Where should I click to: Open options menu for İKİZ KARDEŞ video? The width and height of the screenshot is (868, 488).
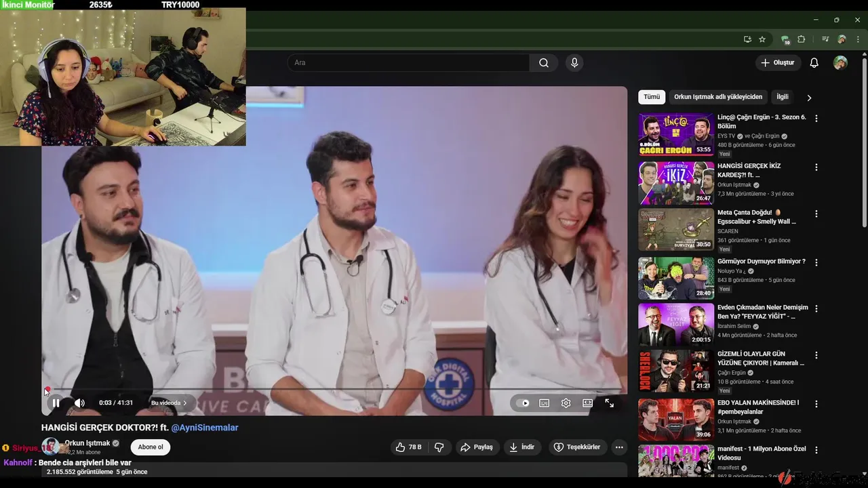[816, 167]
